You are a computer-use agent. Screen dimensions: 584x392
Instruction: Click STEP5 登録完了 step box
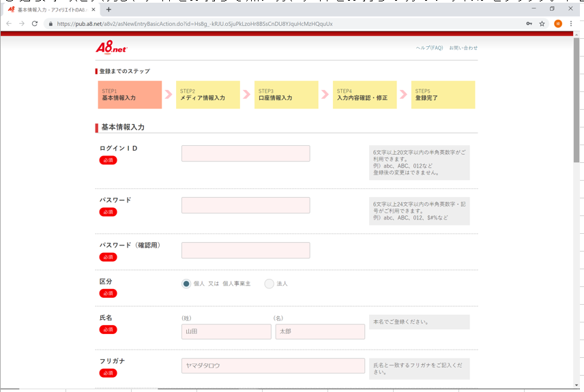click(443, 95)
